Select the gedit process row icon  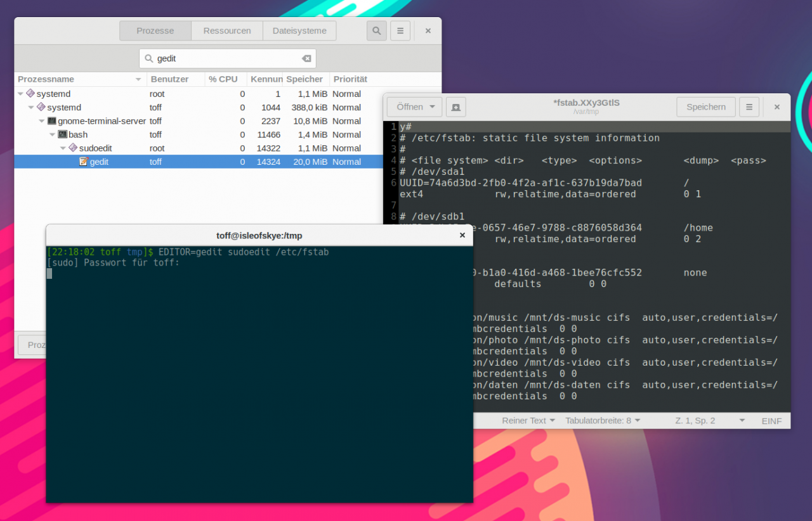pyautogui.click(x=83, y=162)
